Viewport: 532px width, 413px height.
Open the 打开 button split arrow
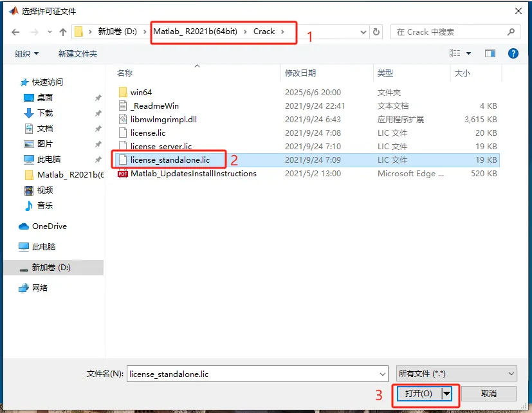click(x=447, y=394)
